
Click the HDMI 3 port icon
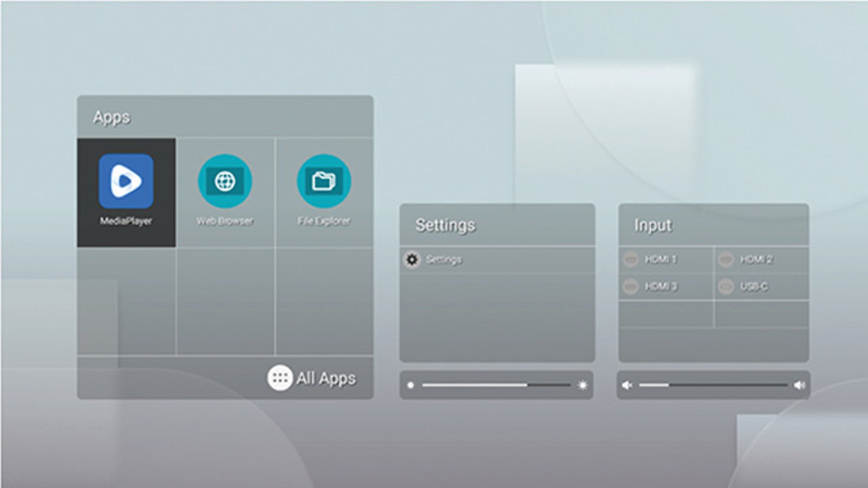click(630, 287)
